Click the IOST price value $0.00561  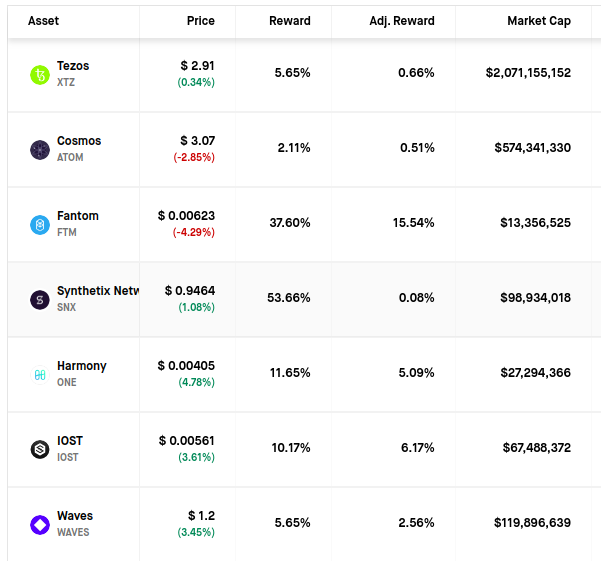coord(187,441)
